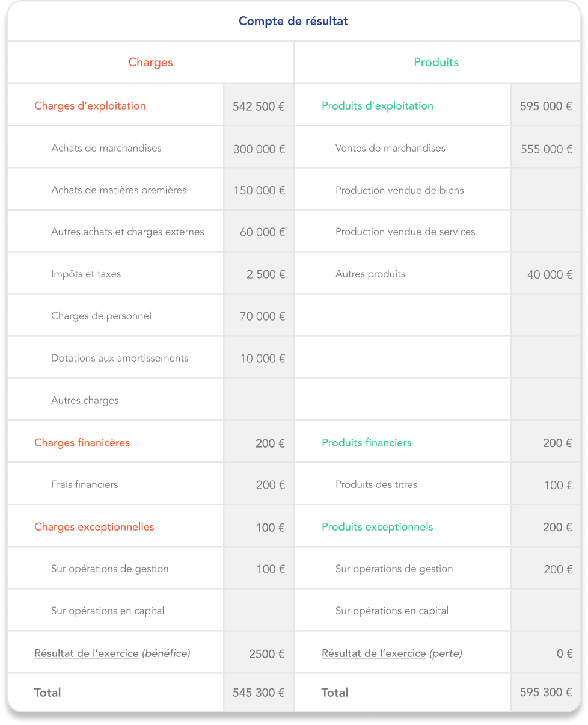Select the Produits column header

(x=436, y=63)
